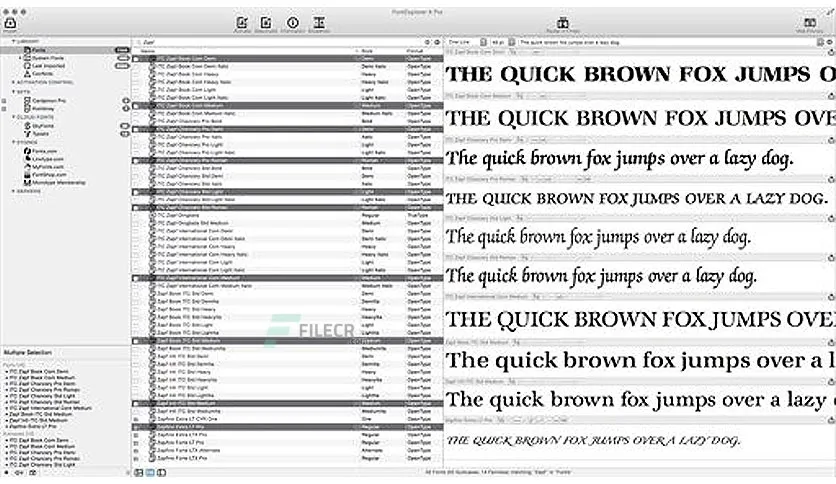The width and height of the screenshot is (836, 484).
Task: Click the Typekit cloud fonts icon
Action: [28, 134]
